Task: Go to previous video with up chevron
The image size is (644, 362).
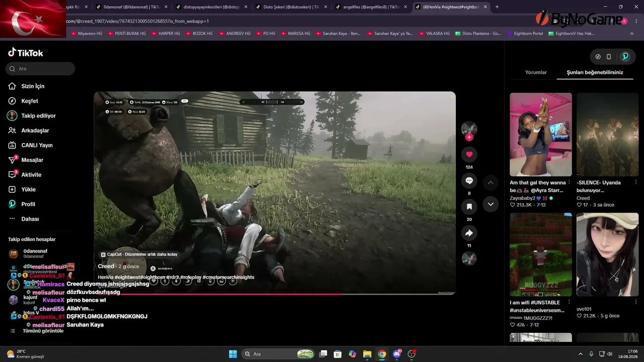Action: (491, 183)
